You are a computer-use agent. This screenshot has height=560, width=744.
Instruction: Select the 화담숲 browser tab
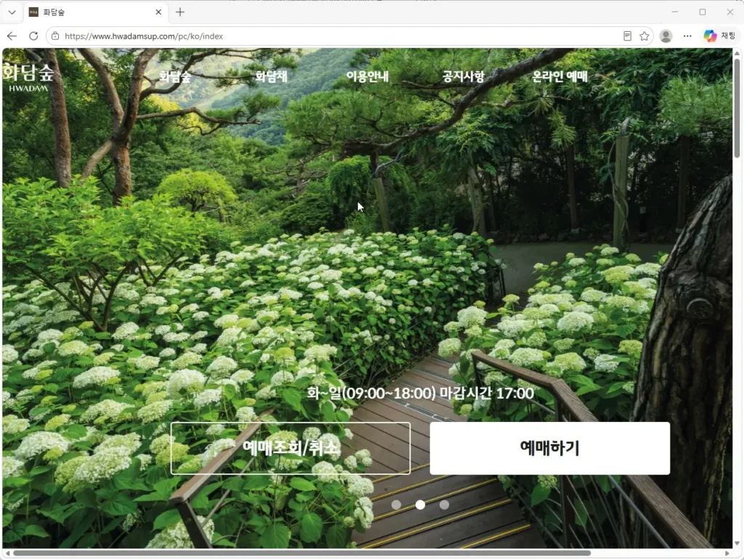tap(95, 12)
